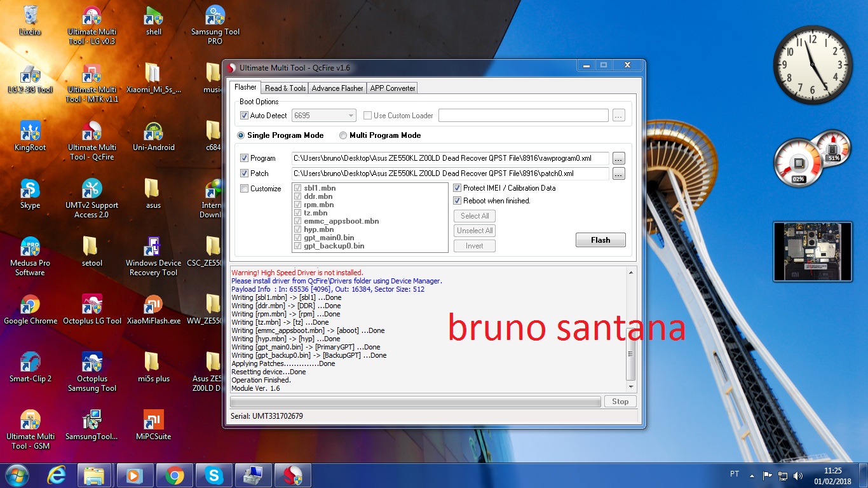Image resolution: width=868 pixels, height=488 pixels.
Task: Open Ultimate Multi Tool - GSM shortcut
Action: [x=30, y=430]
